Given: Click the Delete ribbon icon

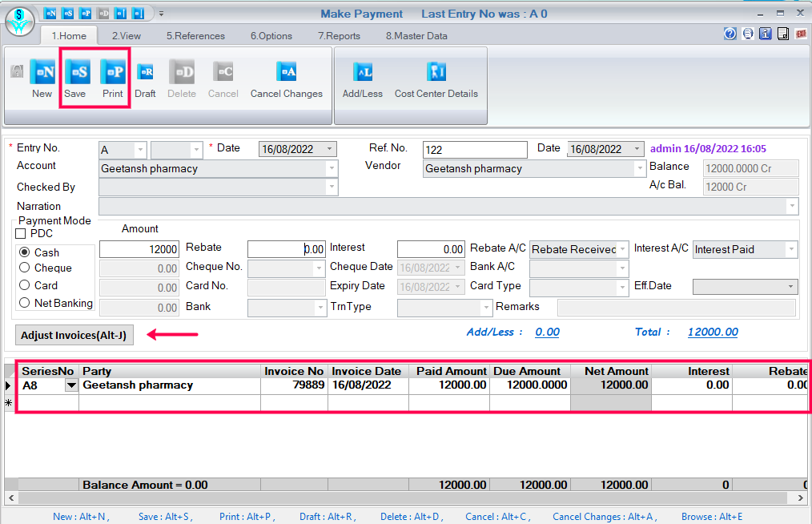Looking at the screenshot, I should coord(182,71).
